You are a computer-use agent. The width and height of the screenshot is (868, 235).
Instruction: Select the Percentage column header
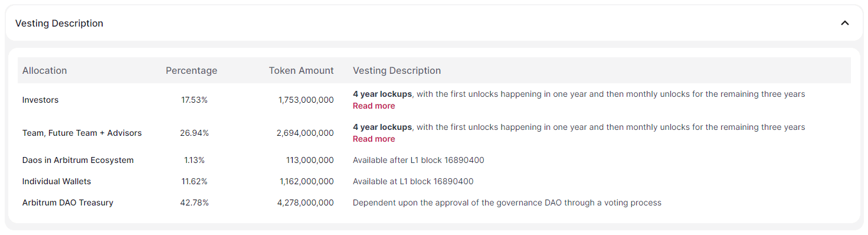click(x=191, y=70)
